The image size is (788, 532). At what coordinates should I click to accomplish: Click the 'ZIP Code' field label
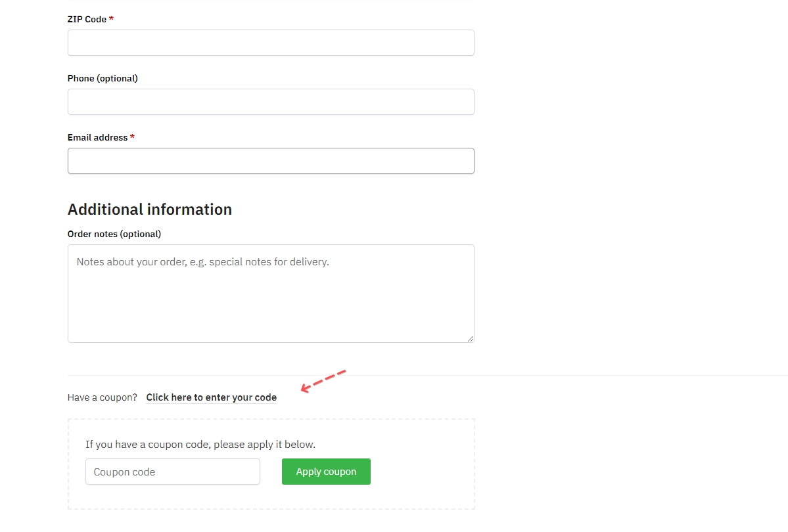point(87,19)
